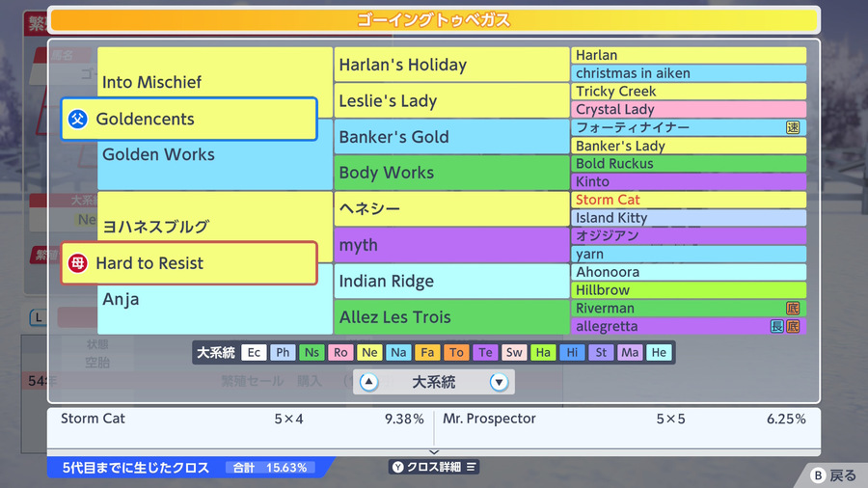The width and height of the screenshot is (868, 488).
Task: Select the Ma lineage swatch
Action: coord(630,352)
